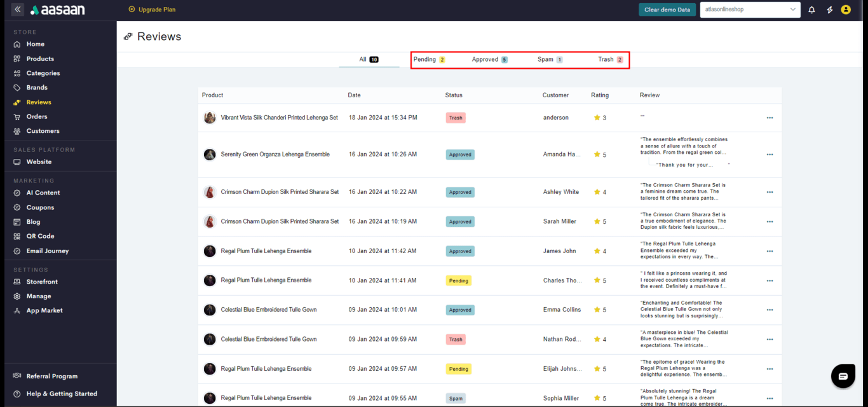The height and width of the screenshot is (407, 868).
Task: Open notifications bell icon
Action: 811,10
